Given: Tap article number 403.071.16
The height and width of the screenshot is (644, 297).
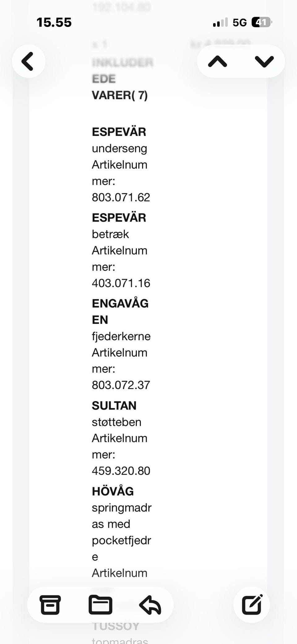Looking at the screenshot, I should pyautogui.click(x=121, y=283).
